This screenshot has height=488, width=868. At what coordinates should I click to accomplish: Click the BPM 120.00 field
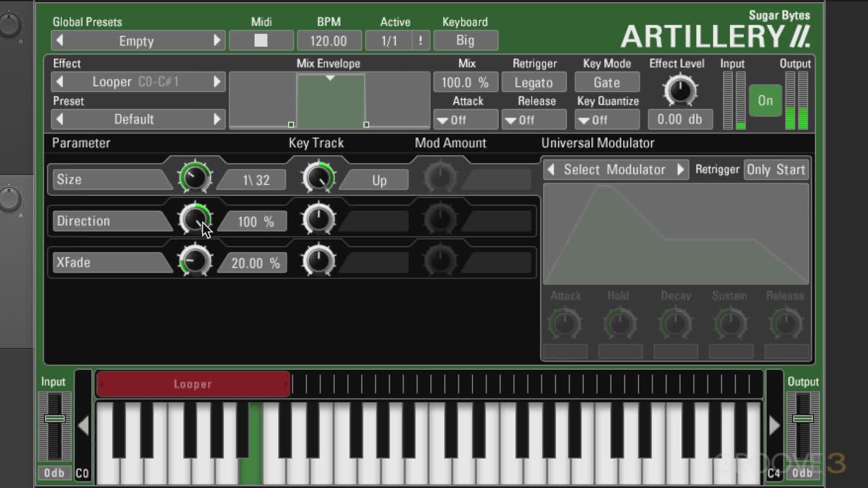[x=329, y=41]
